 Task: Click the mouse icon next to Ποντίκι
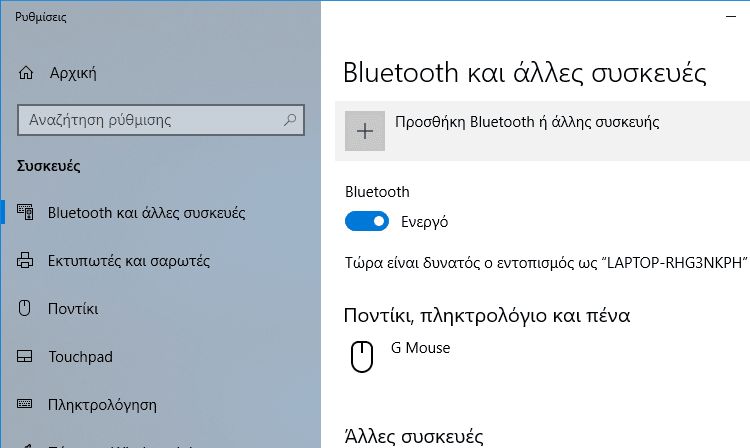point(24,308)
